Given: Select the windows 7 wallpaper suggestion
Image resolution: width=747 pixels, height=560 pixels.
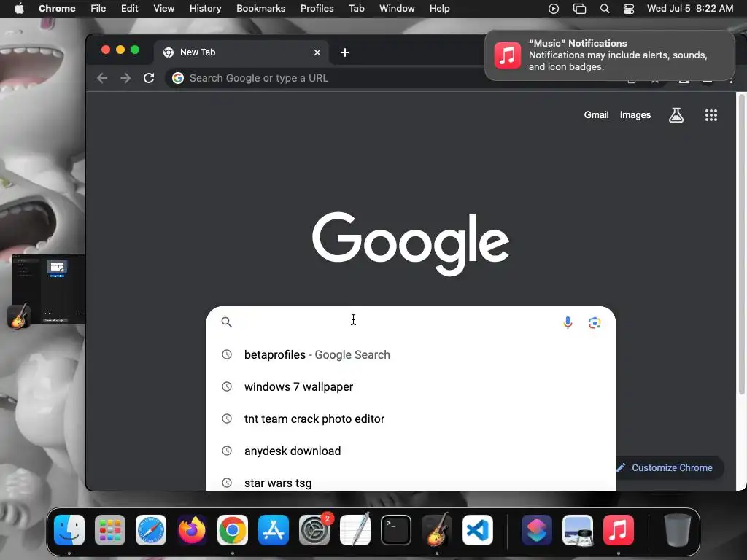Looking at the screenshot, I should [411, 386].
